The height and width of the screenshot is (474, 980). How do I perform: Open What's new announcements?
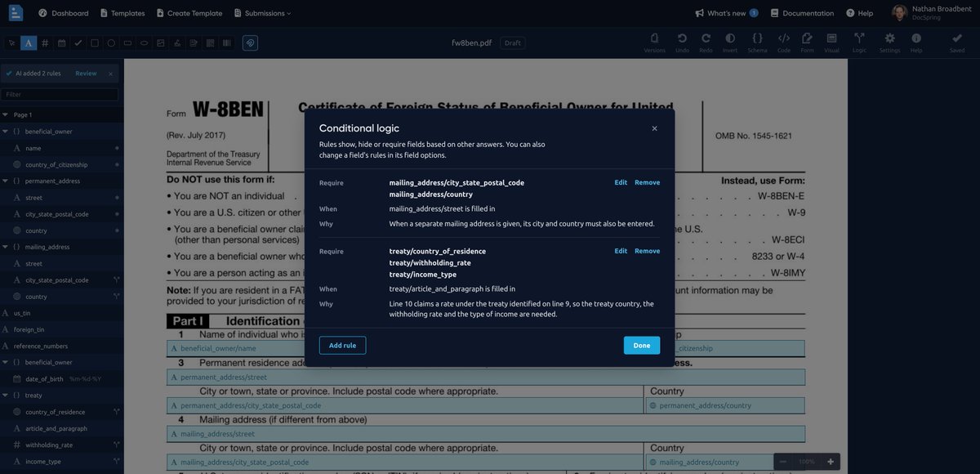coord(727,13)
